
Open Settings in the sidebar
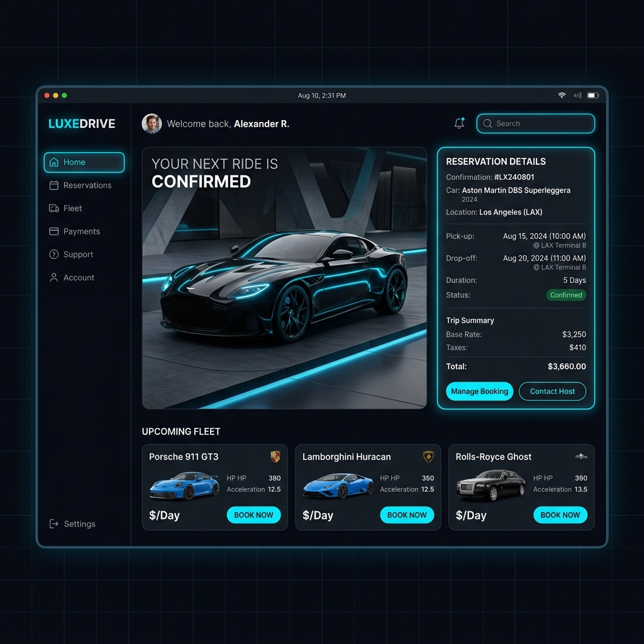pyautogui.click(x=72, y=524)
